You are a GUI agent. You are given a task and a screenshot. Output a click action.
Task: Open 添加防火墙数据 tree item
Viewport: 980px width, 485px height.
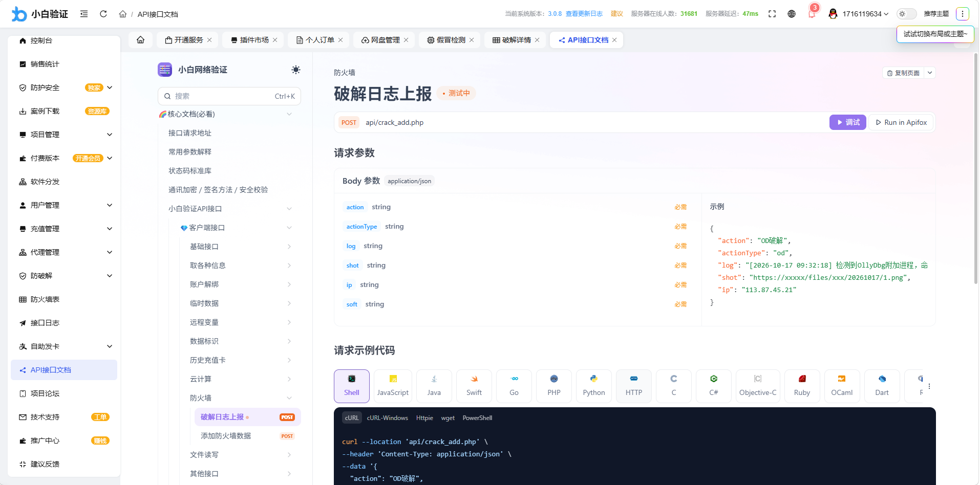pyautogui.click(x=248, y=436)
